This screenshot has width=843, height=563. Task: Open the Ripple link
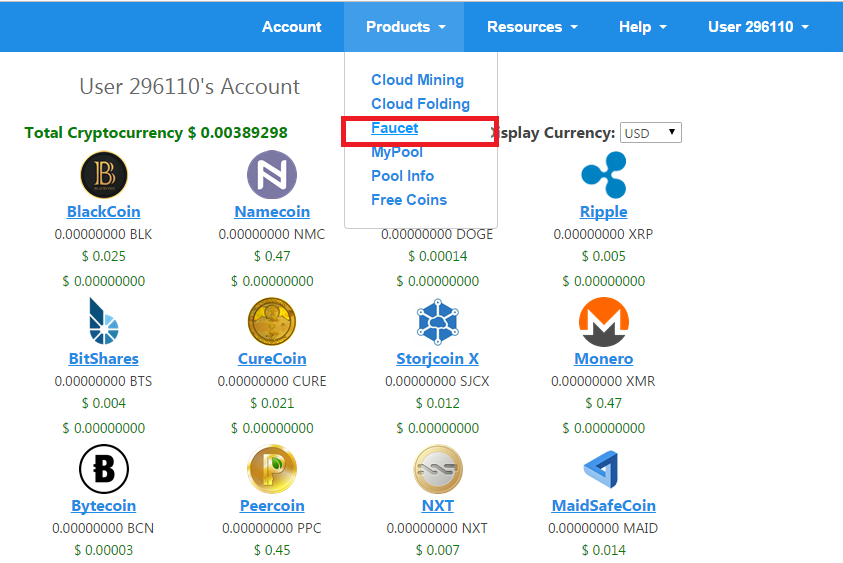604,212
